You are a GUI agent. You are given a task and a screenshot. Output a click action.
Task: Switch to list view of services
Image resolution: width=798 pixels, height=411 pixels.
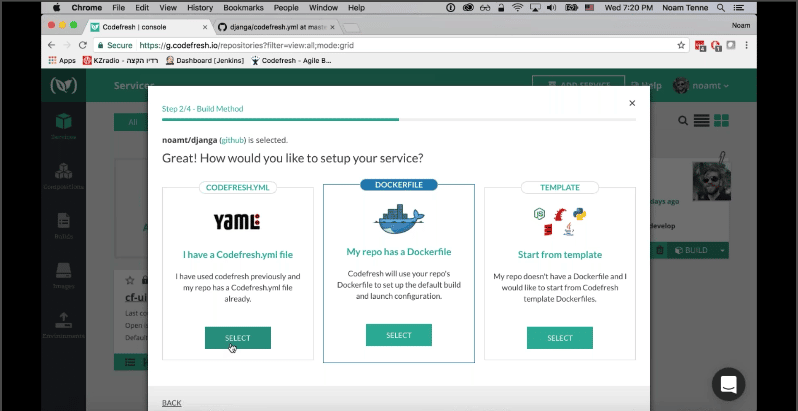[701, 121]
